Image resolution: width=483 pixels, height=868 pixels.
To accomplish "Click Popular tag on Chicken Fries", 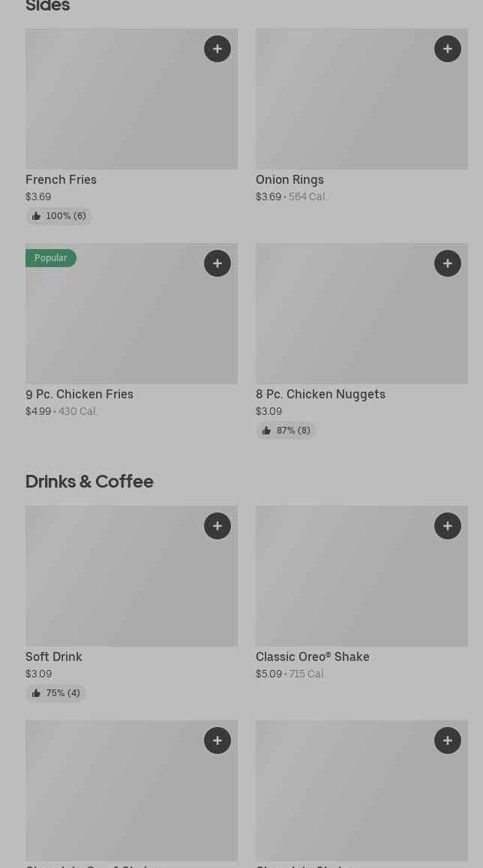I will point(51,258).
